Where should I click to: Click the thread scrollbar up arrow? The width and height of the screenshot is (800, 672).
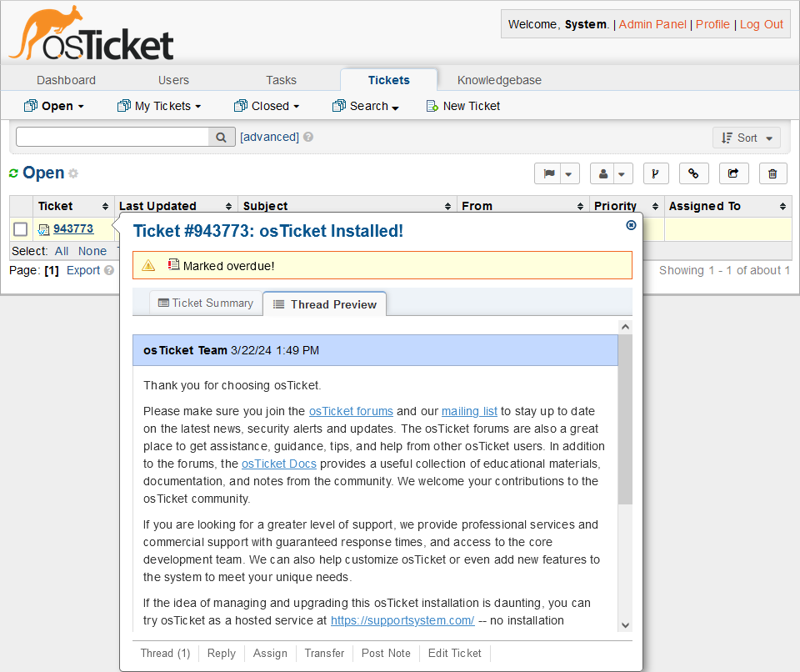tap(626, 327)
